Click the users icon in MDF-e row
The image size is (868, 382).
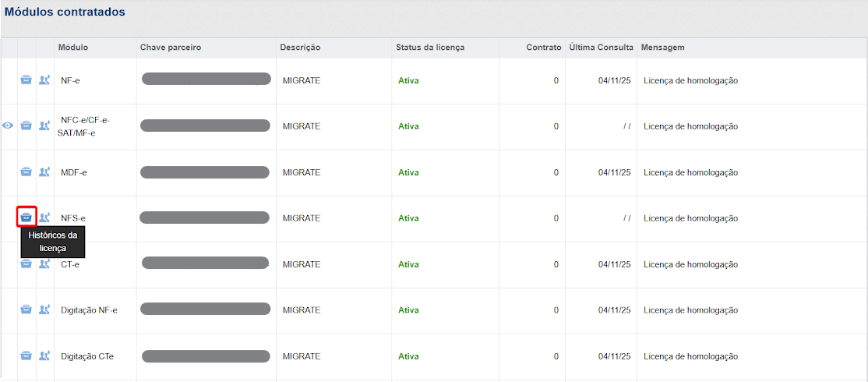[x=44, y=172]
